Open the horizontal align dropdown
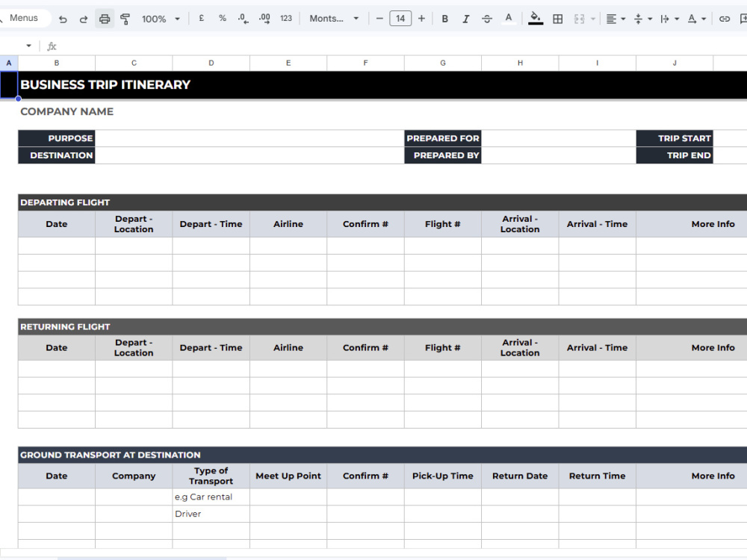This screenshot has height=560, width=747. click(x=616, y=19)
